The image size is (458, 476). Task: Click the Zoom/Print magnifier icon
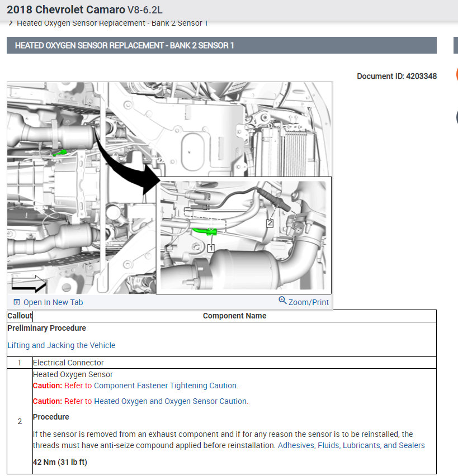(282, 300)
